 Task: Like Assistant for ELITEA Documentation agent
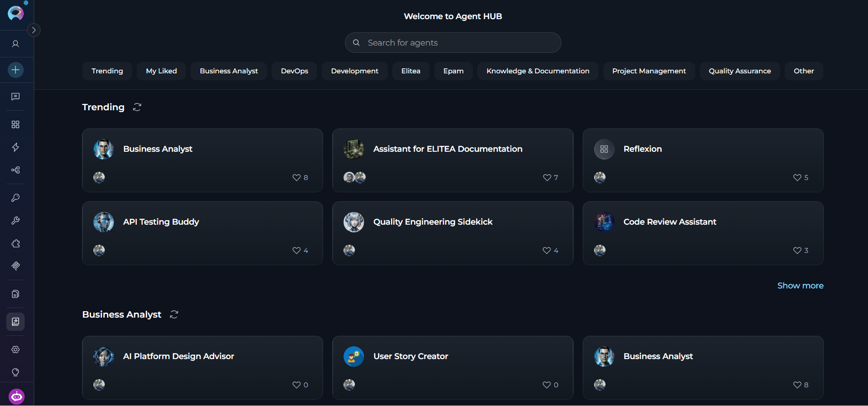point(547,178)
